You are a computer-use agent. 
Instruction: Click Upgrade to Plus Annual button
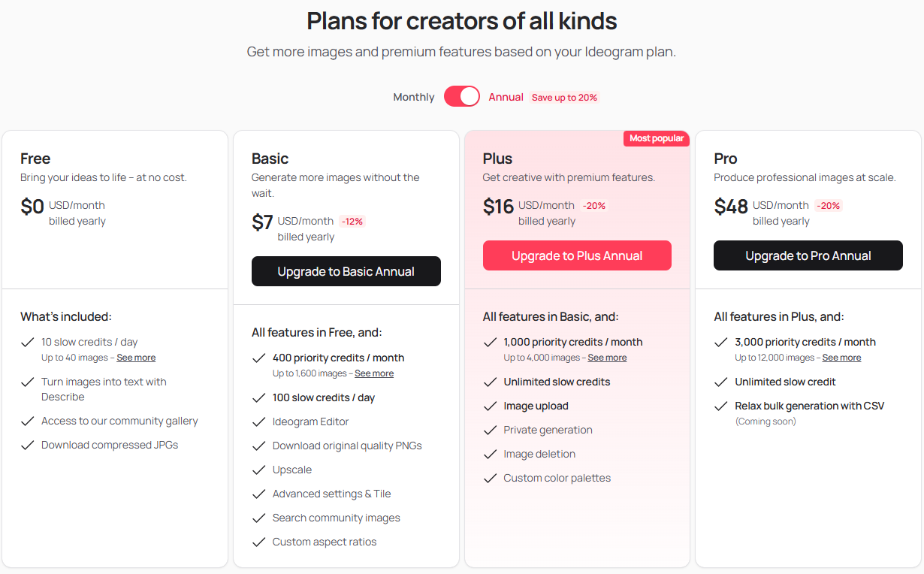point(577,255)
